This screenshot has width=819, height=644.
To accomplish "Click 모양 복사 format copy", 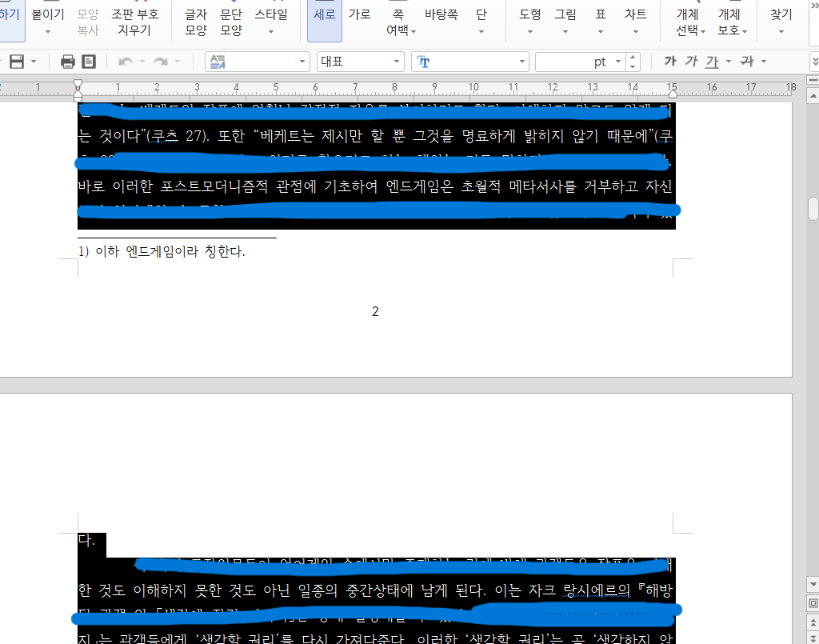I will point(88,21).
